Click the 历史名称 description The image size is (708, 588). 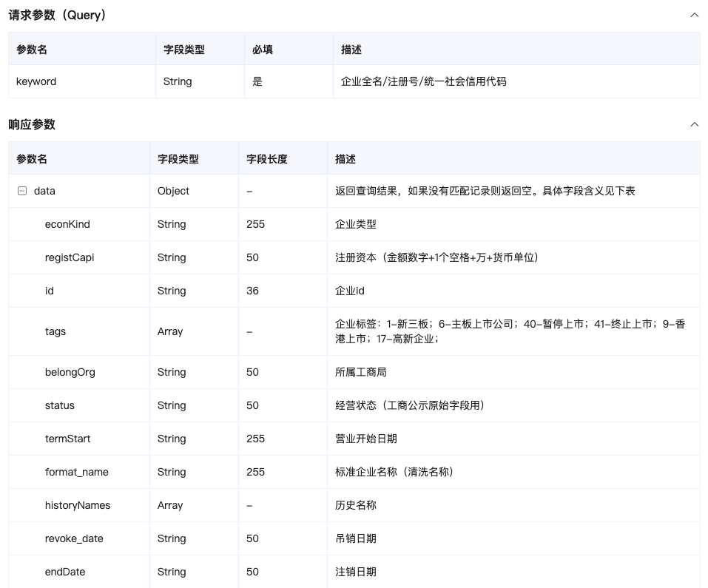(355, 505)
